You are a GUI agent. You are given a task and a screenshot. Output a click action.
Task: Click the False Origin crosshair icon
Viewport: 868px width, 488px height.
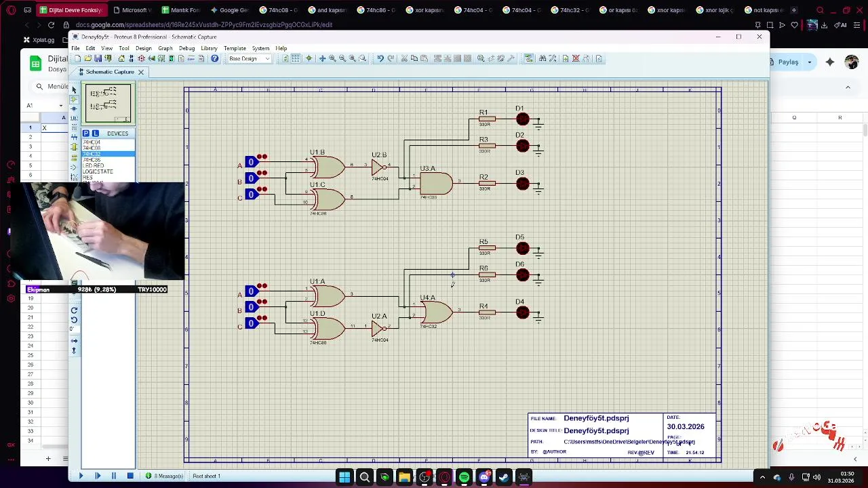[309, 58]
